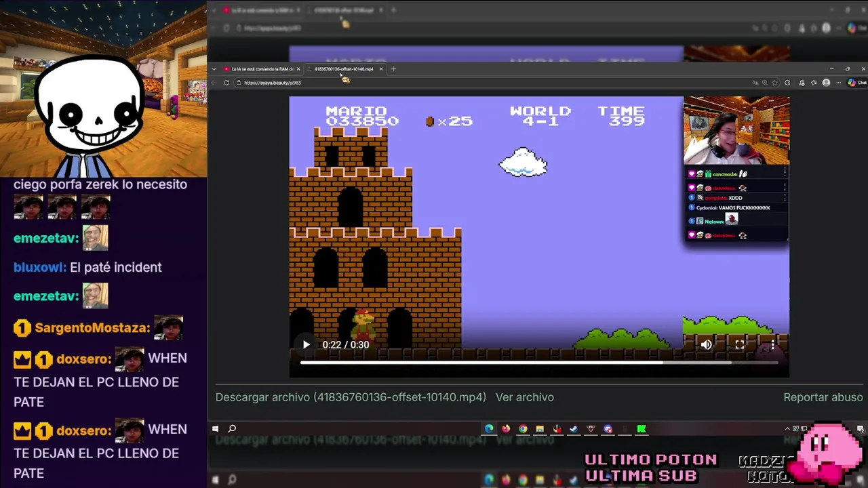
Task: Open a new browser tab
Action: tap(393, 68)
